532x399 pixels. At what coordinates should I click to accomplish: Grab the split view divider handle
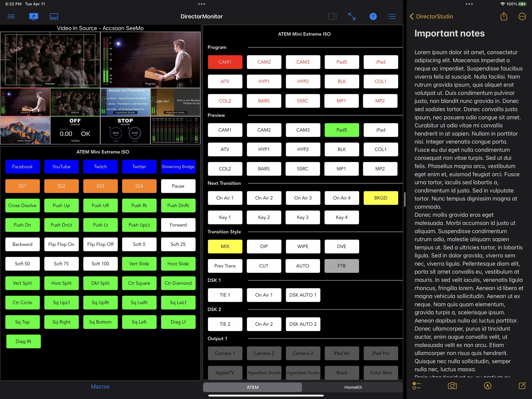click(x=405, y=199)
